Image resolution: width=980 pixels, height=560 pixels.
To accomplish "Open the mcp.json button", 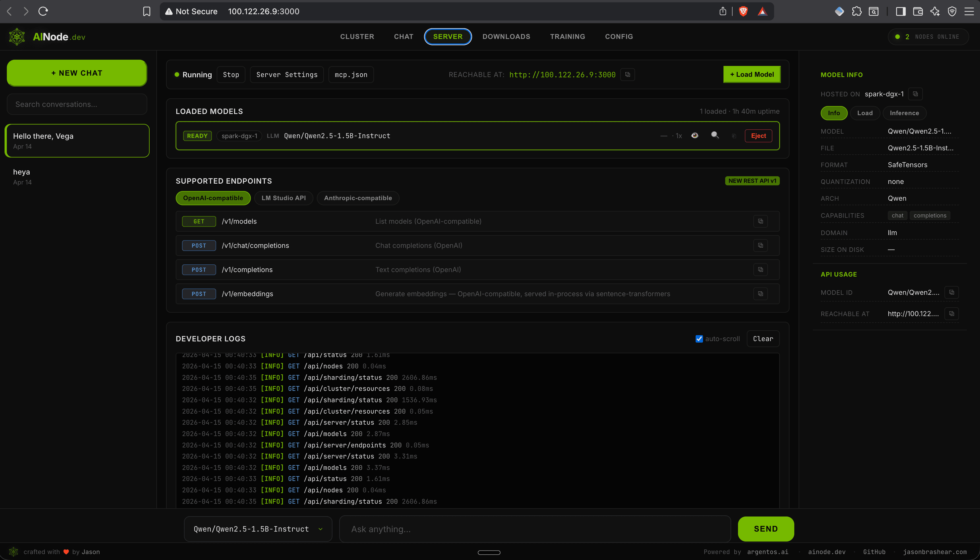I will point(351,74).
